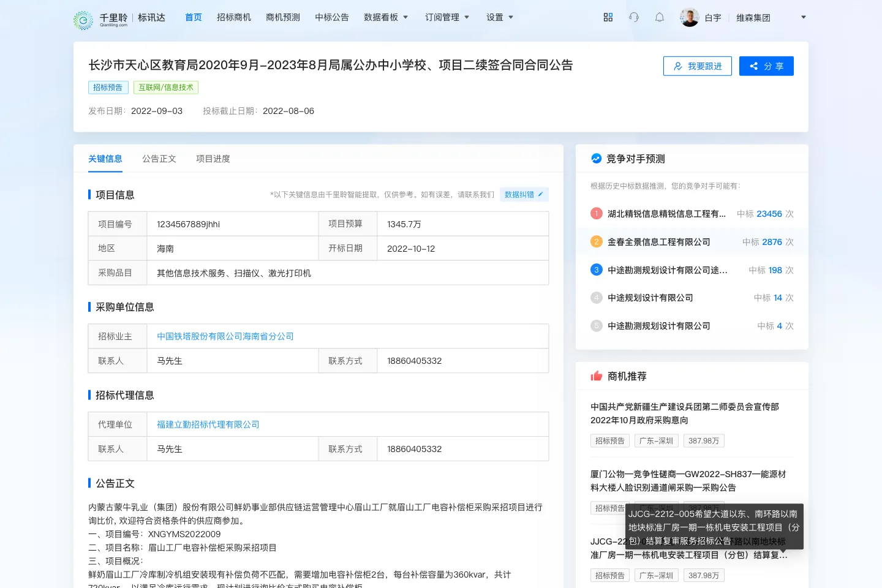This screenshot has height=588, width=882.
Task: Click the 招标预告 tag under title
Action: coord(108,88)
